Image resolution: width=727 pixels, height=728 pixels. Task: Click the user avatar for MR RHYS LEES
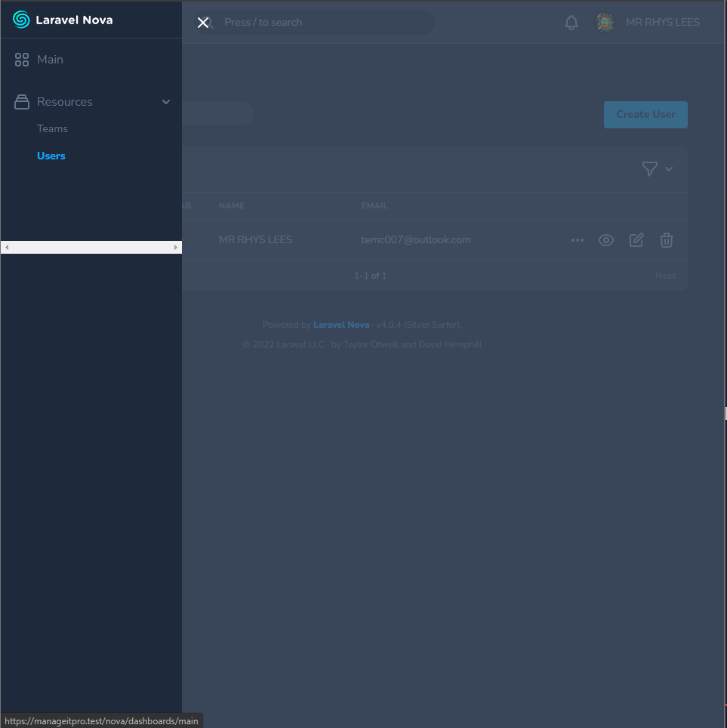click(605, 22)
